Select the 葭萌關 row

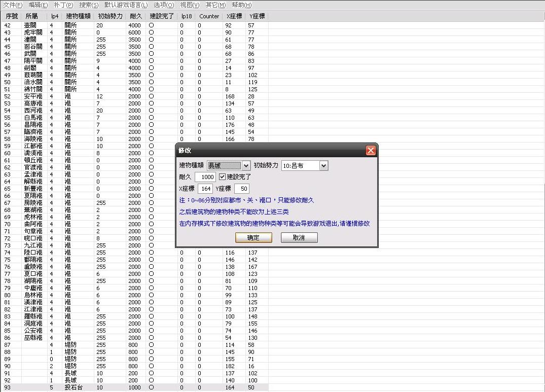pyautogui.click(x=135, y=75)
